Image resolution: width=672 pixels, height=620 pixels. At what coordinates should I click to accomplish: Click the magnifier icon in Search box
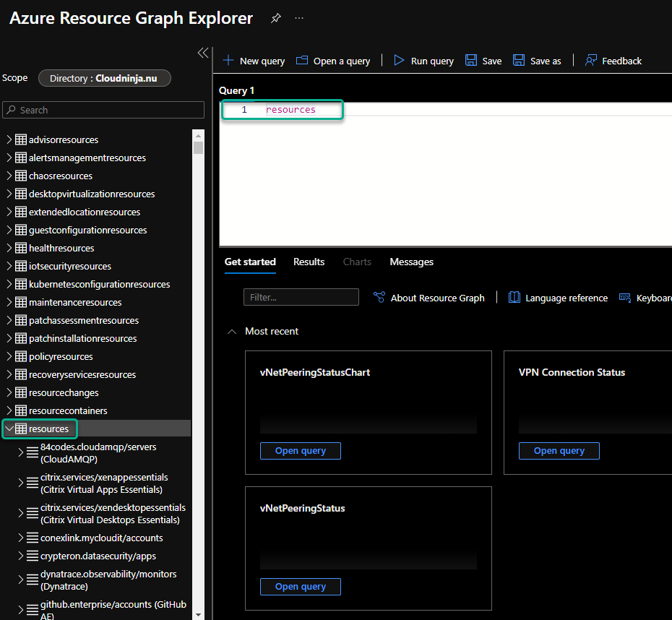(12, 110)
